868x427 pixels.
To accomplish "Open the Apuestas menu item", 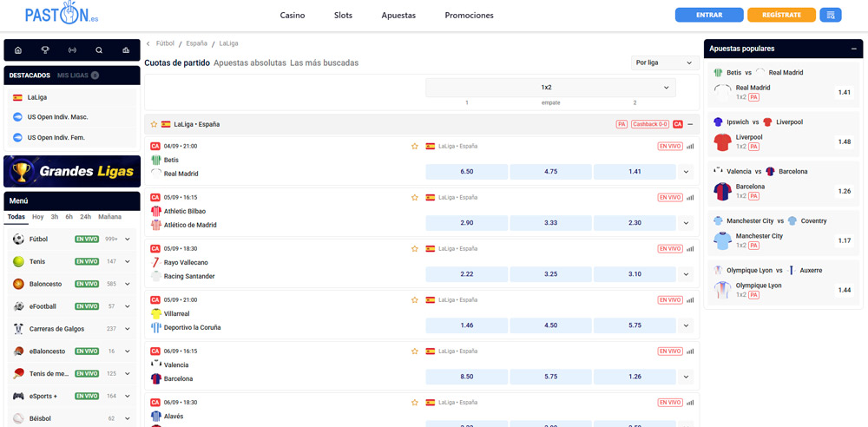I will (398, 16).
